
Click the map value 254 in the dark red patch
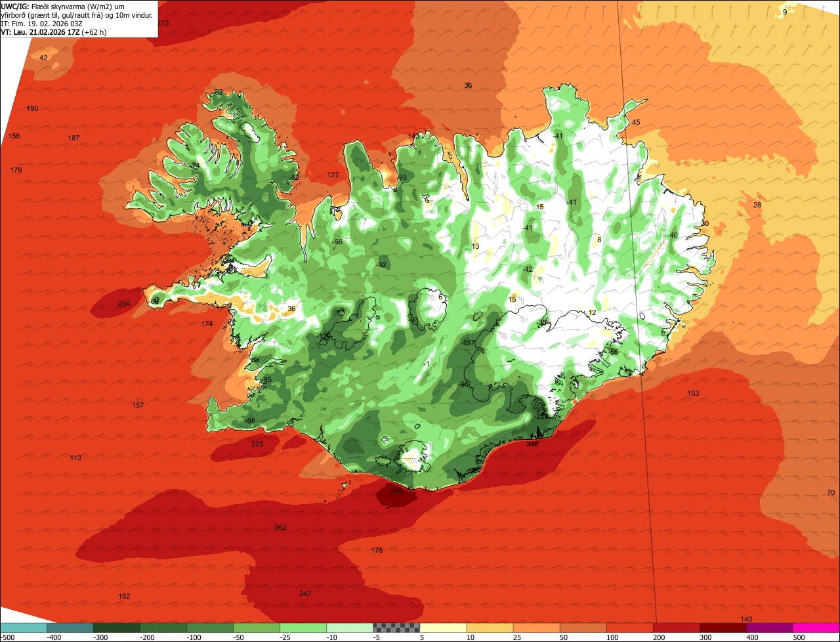point(124,303)
